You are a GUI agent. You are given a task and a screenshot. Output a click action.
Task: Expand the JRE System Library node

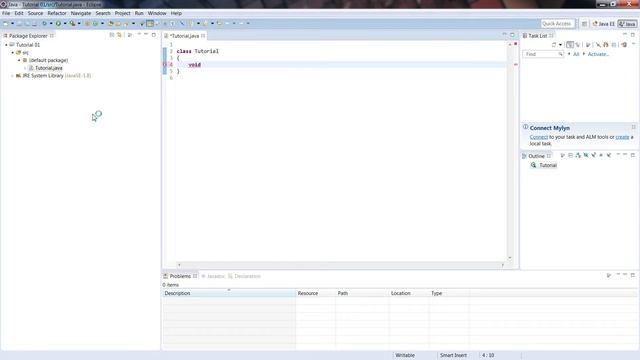13,76
